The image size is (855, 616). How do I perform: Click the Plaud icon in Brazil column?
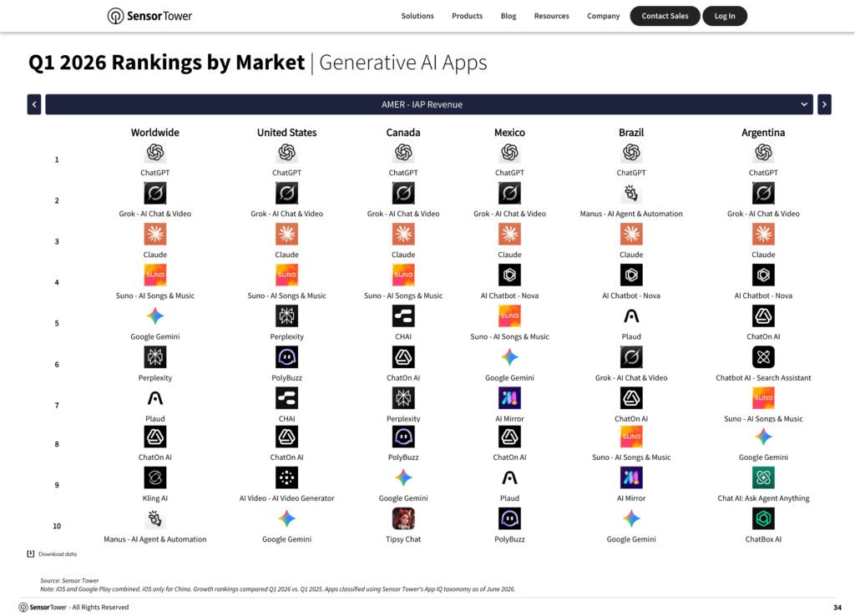point(631,316)
